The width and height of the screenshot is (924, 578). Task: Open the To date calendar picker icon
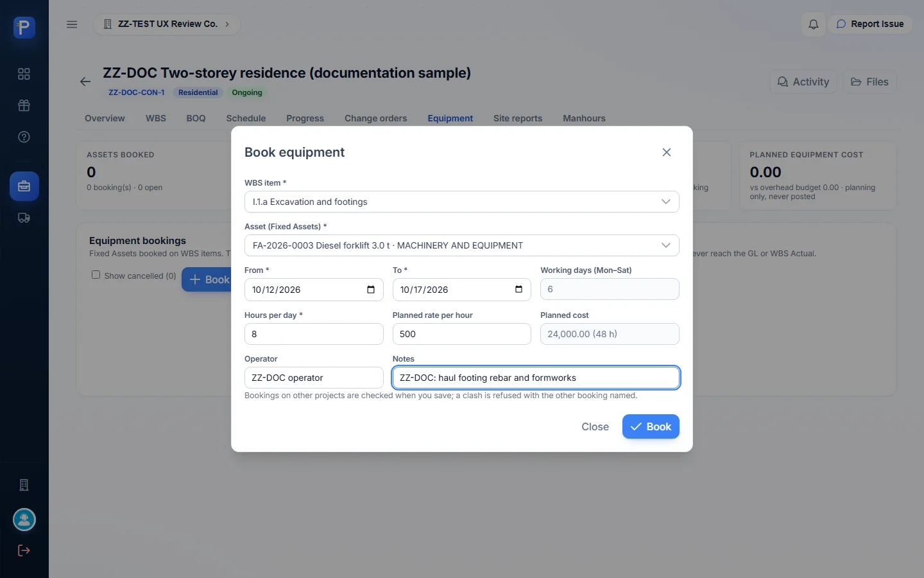point(518,290)
